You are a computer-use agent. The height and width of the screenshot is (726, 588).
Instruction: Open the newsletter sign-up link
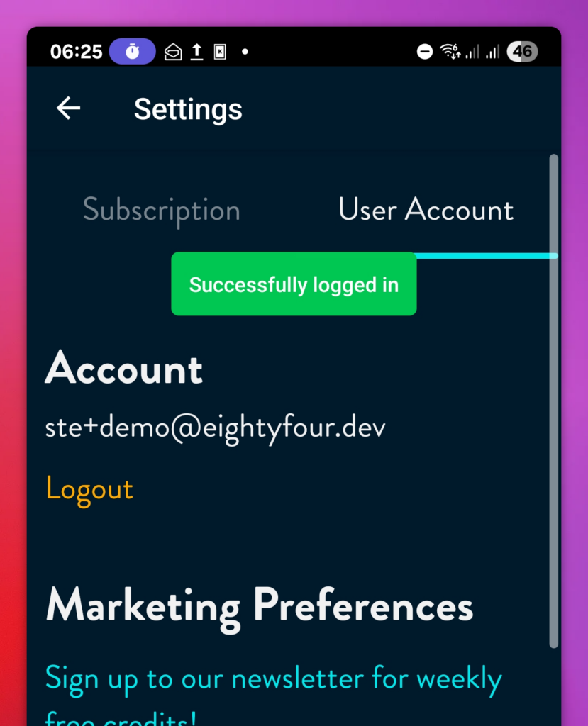273,679
